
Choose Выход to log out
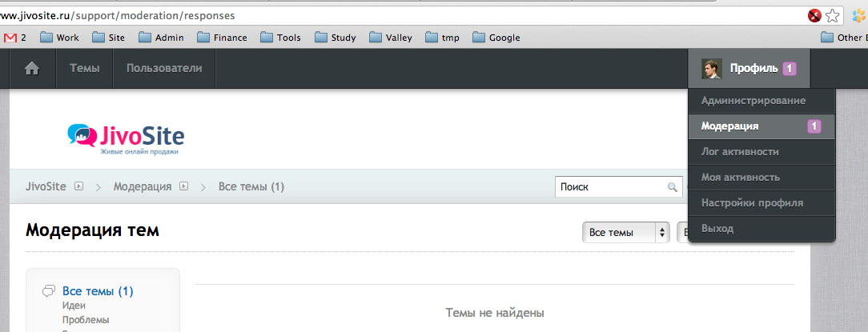(717, 229)
